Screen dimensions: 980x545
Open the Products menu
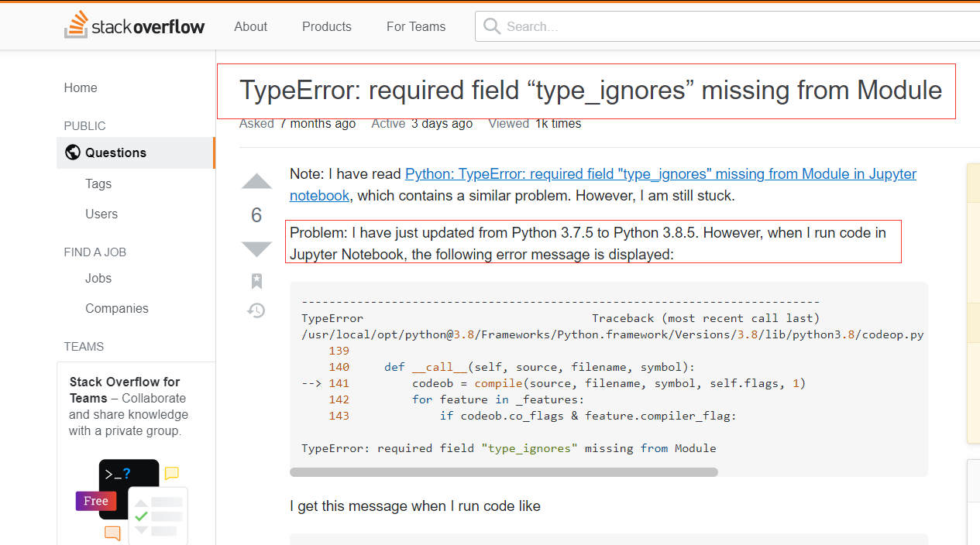coord(327,26)
